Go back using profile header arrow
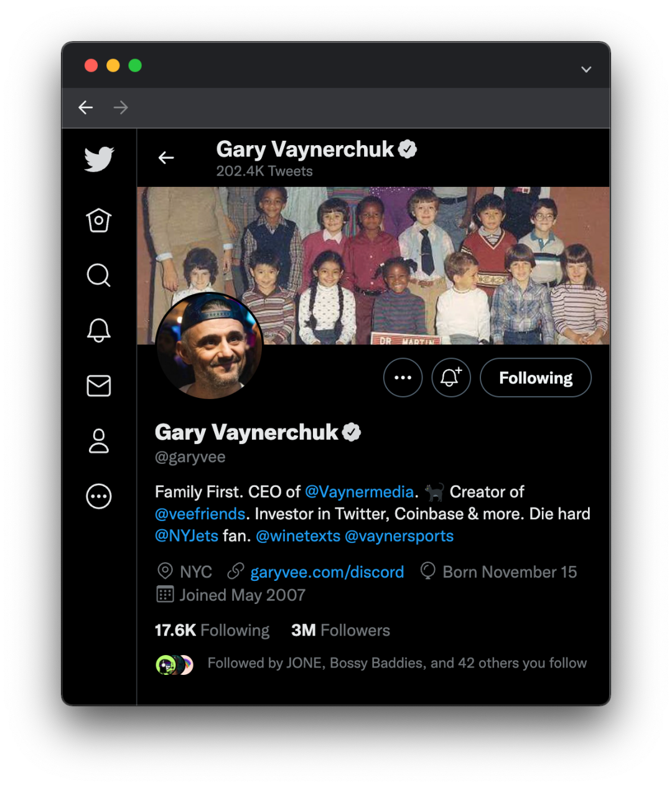672x787 pixels. coord(166,158)
